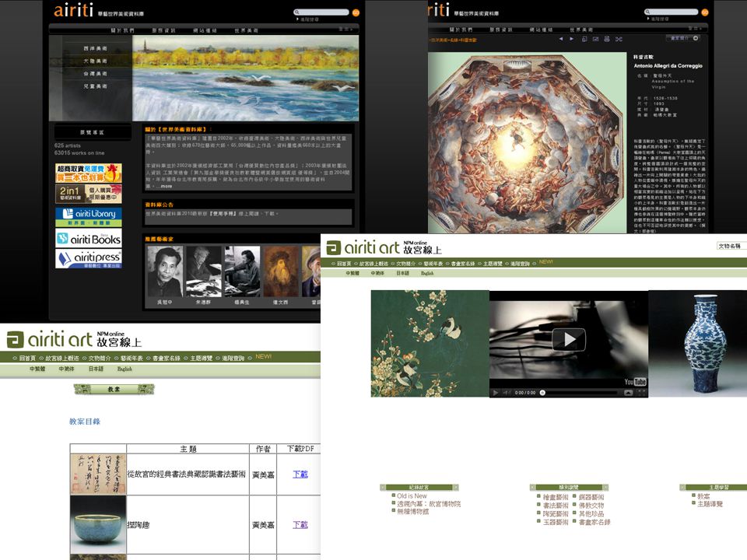Click first recommended artist portrait thumbnail

coord(164,271)
